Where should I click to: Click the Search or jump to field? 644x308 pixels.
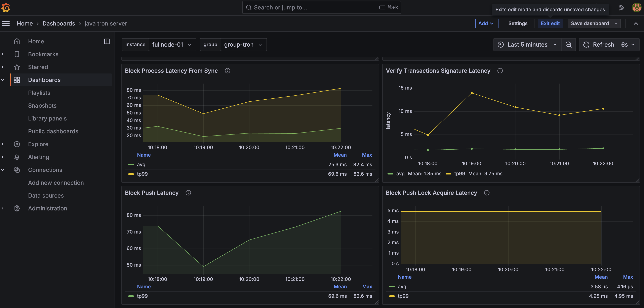tap(322, 7)
